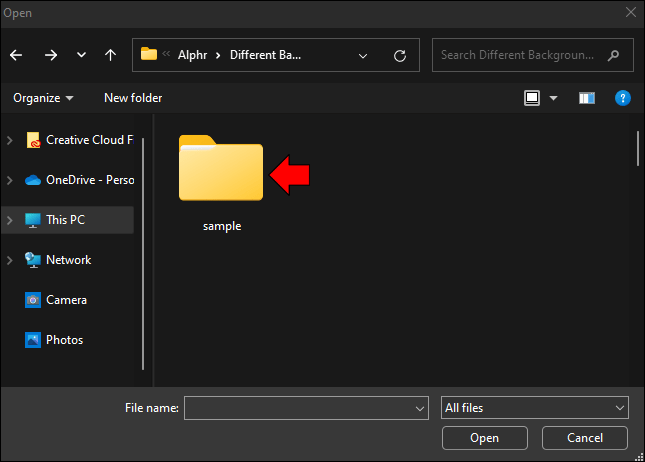Click New folder
Image resolution: width=645 pixels, height=462 pixels.
[x=133, y=98]
